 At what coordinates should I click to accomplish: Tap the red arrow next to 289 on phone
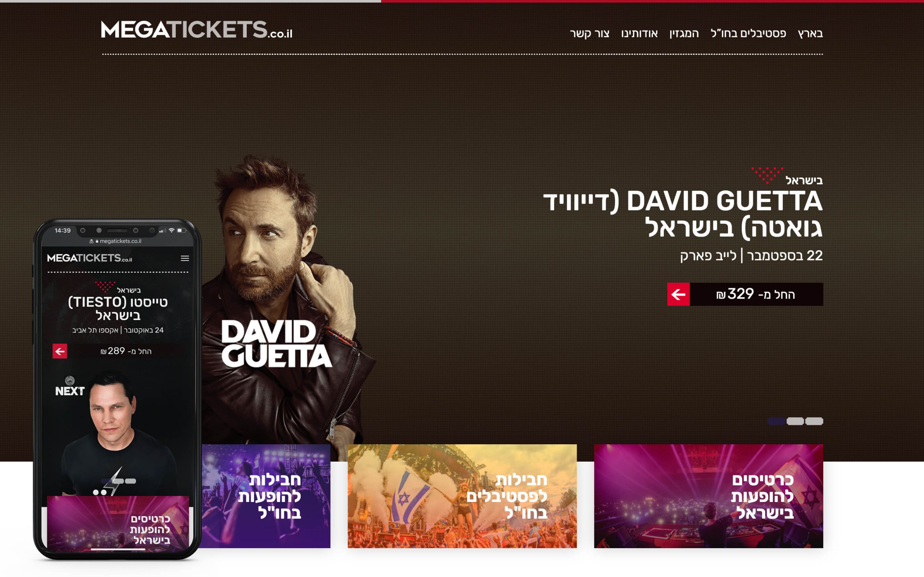[60, 351]
